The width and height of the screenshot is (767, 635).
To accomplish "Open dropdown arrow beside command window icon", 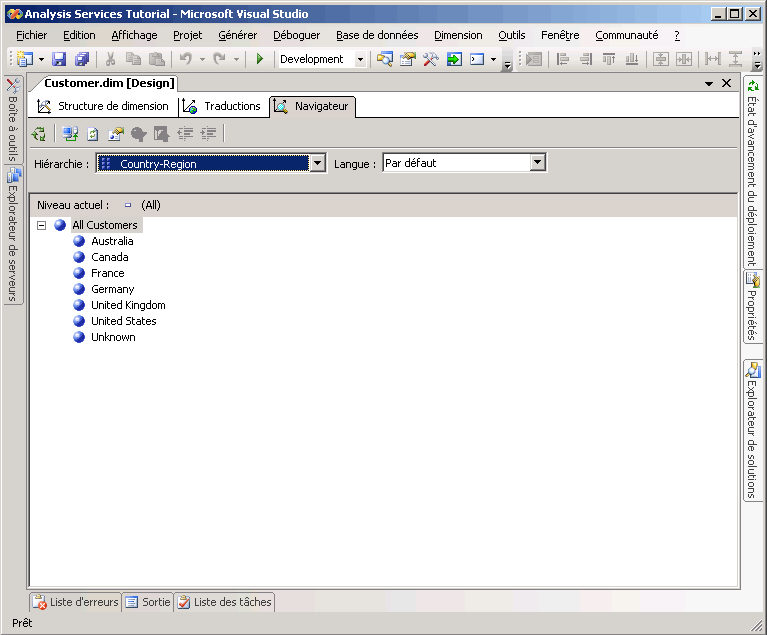I will (493, 60).
